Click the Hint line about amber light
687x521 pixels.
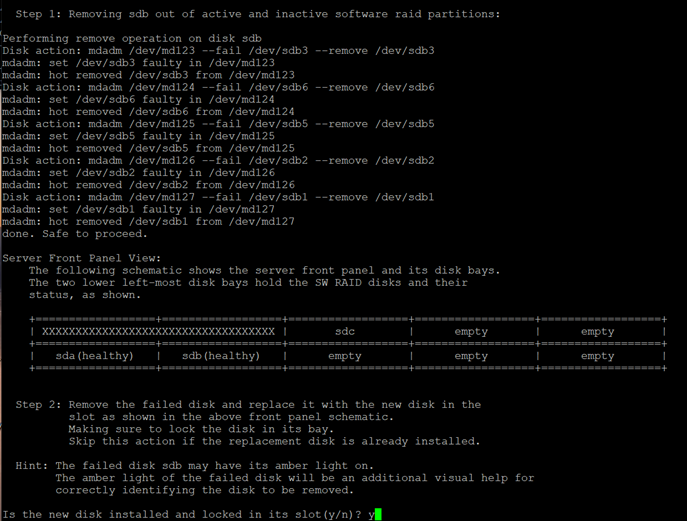pyautogui.click(x=194, y=466)
